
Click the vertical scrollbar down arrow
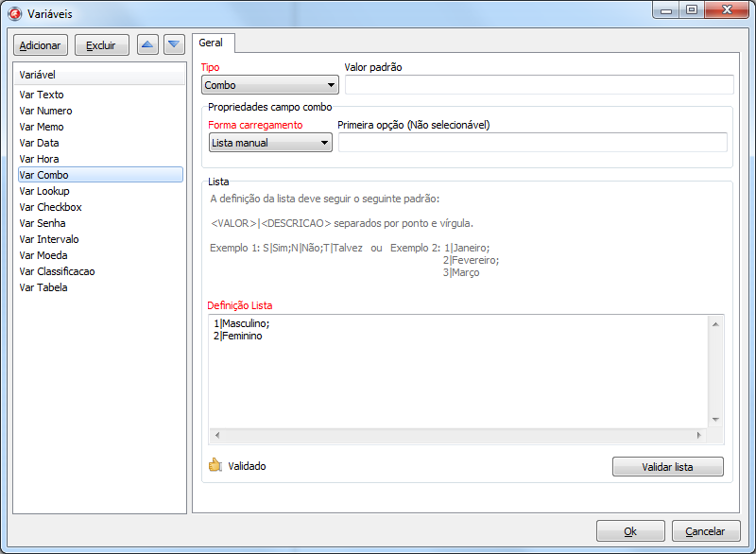point(715,420)
